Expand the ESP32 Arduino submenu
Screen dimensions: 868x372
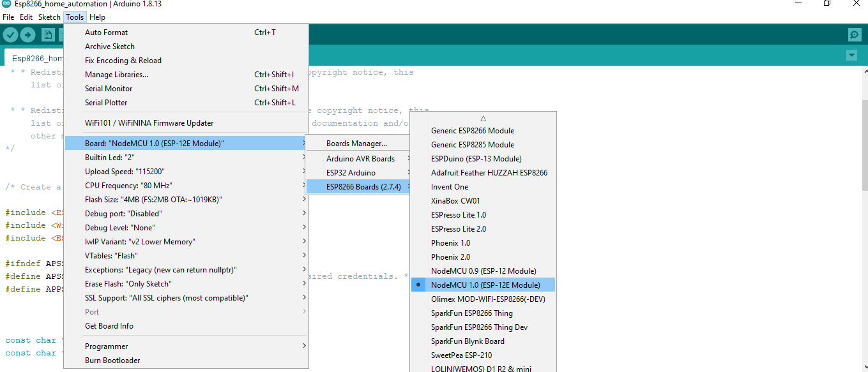coord(358,173)
